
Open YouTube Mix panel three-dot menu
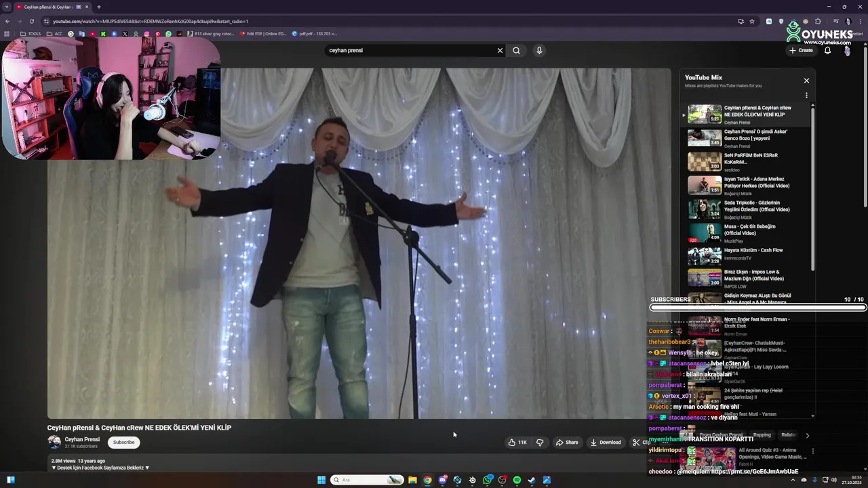[806, 96]
